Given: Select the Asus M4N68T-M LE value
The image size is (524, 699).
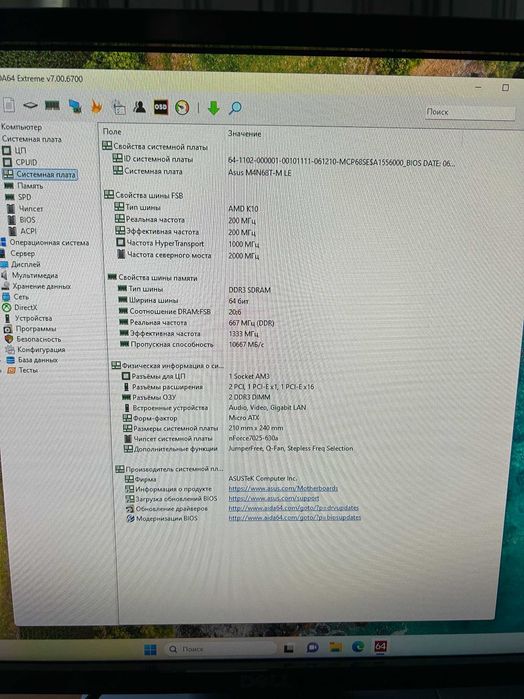Looking at the screenshot, I should (260, 173).
